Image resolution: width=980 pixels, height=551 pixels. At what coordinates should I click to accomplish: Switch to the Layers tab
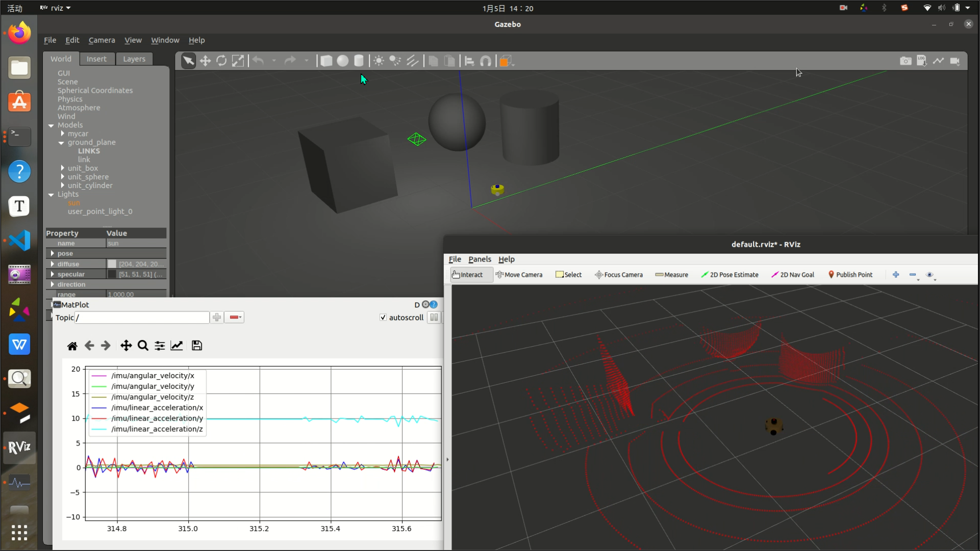pyautogui.click(x=134, y=59)
